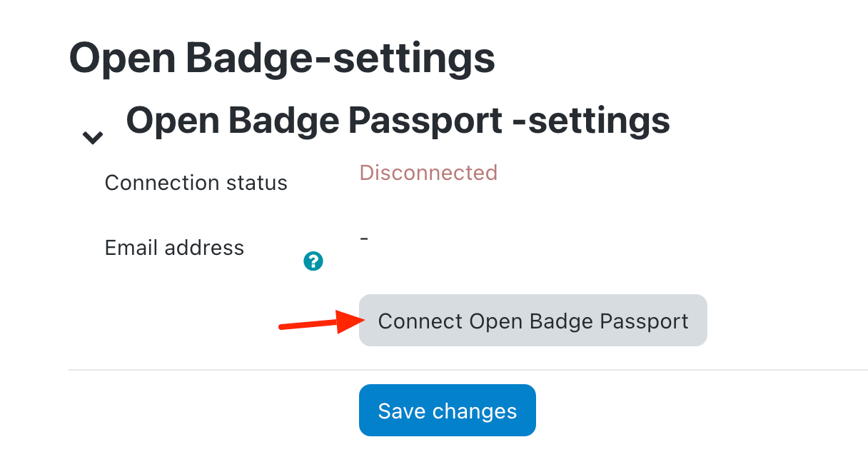The width and height of the screenshot is (868, 467).
Task: Click the word status in Connection status
Action: (255, 183)
